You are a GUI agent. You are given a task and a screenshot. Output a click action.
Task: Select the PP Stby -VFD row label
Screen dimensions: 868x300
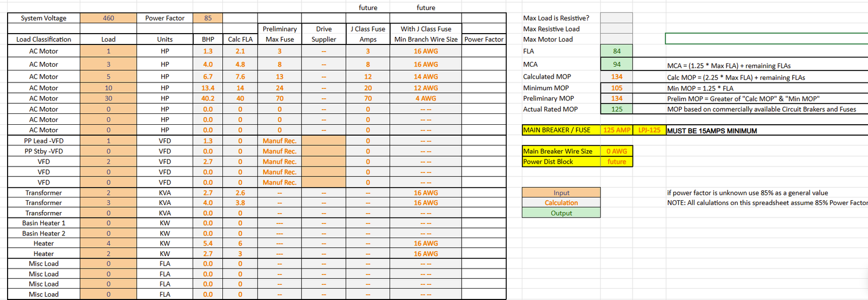[44, 151]
